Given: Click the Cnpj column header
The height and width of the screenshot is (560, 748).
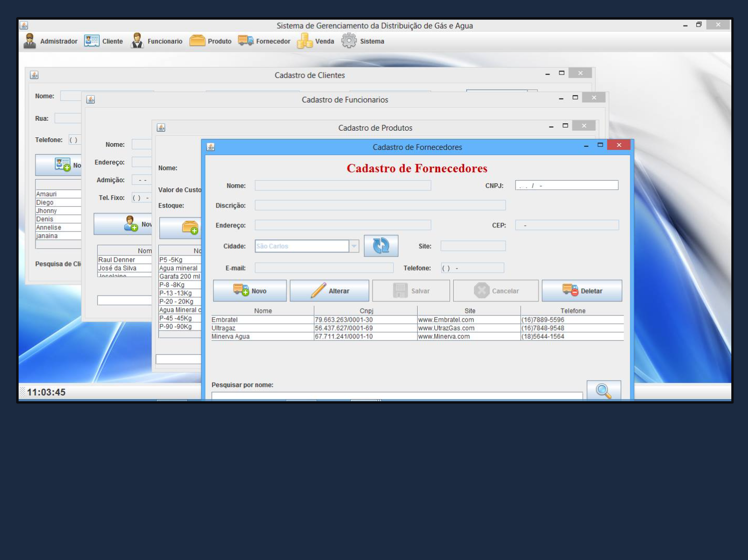Looking at the screenshot, I should 366,311.
